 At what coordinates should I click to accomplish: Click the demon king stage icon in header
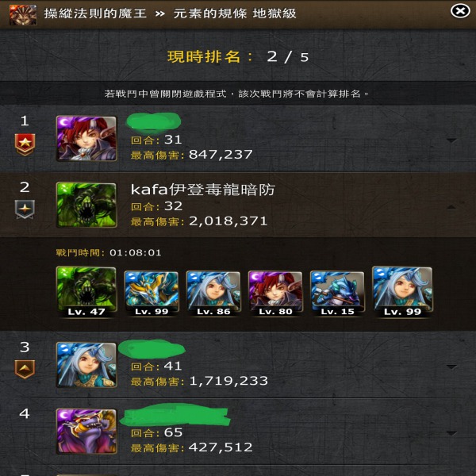point(23,14)
